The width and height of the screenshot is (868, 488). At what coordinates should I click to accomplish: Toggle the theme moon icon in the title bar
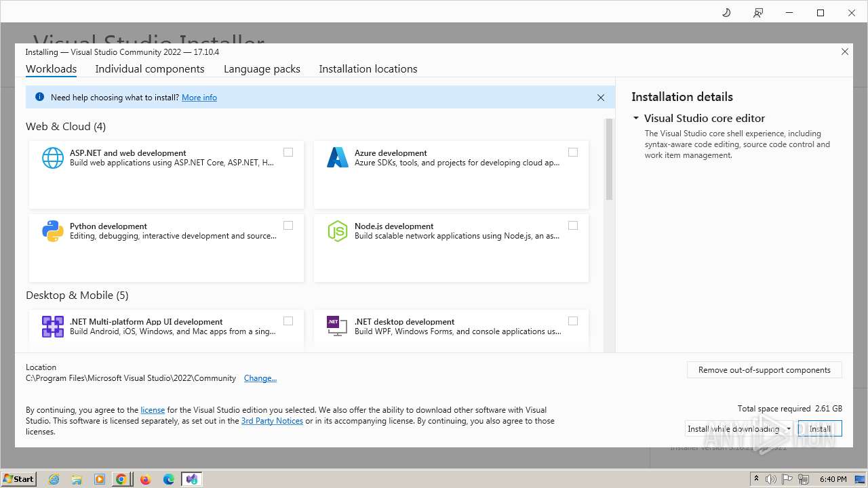click(726, 13)
